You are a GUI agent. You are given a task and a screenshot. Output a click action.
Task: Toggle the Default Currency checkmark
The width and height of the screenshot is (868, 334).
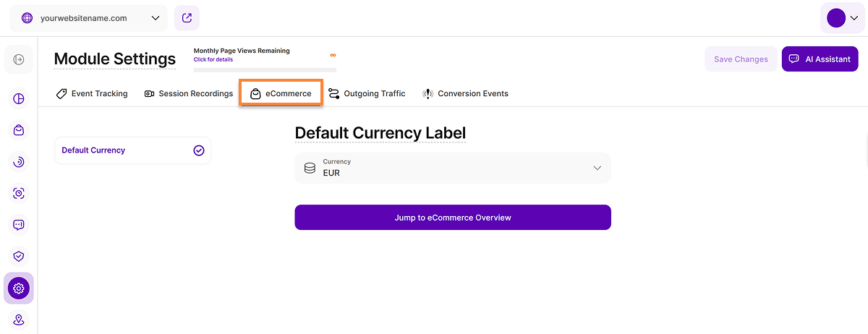199,150
